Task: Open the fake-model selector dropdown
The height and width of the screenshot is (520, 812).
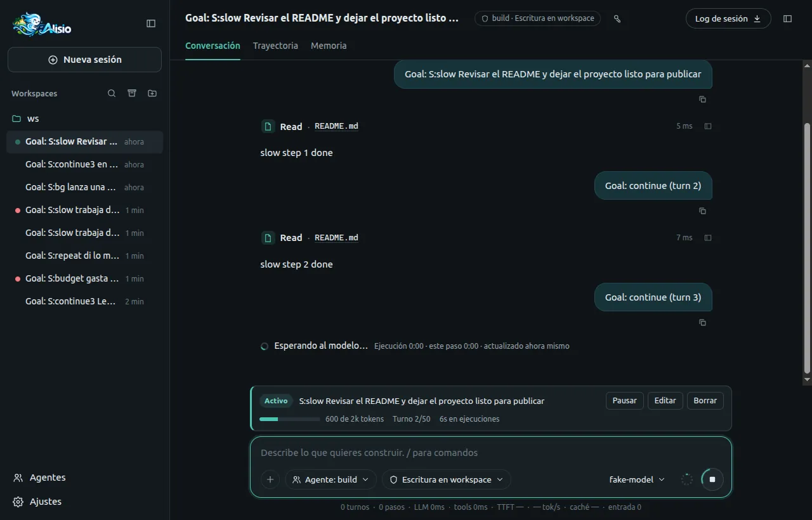Action: click(637, 479)
